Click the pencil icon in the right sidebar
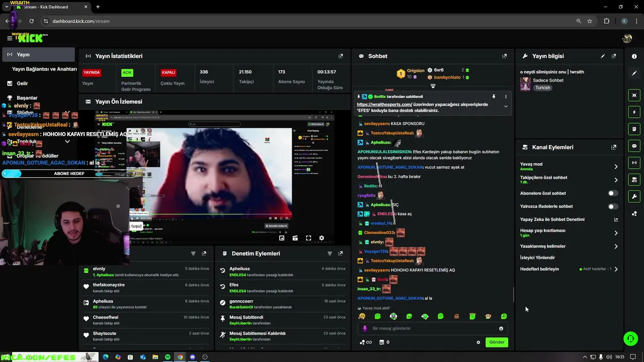This screenshot has height=362, width=644. point(634,73)
